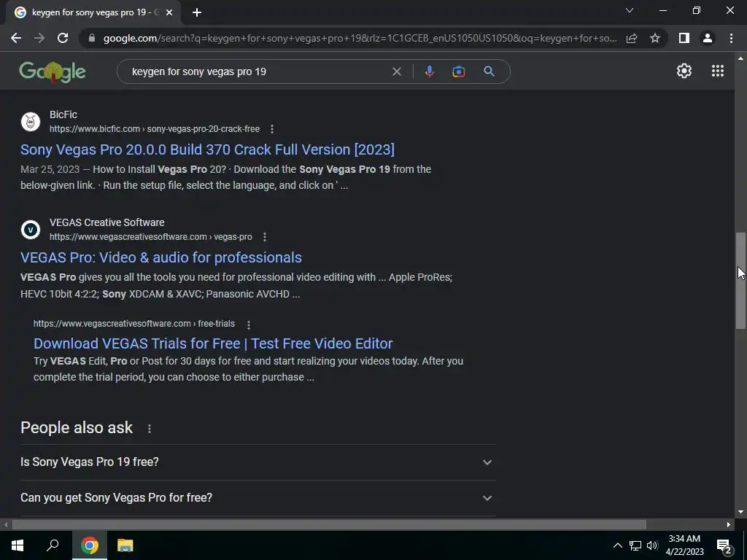Click the VEGAS Creative Software favicon
This screenshot has width=747, height=560.
(x=31, y=230)
